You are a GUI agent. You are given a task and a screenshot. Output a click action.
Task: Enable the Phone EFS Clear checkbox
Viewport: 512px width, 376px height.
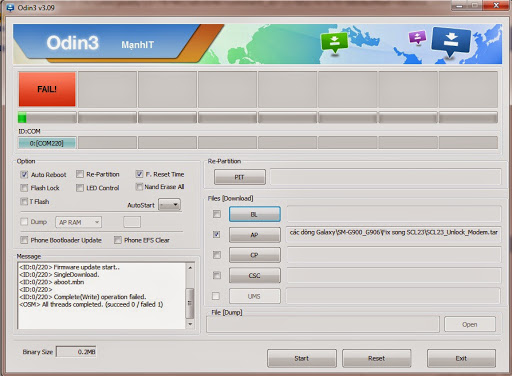[x=118, y=240]
